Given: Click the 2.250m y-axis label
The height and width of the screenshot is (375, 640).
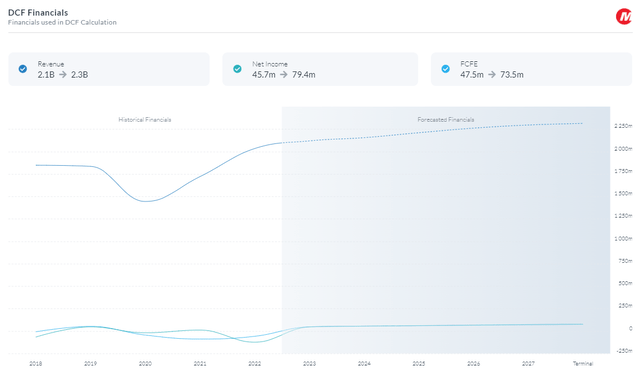Looking at the screenshot, I should click(x=623, y=126).
